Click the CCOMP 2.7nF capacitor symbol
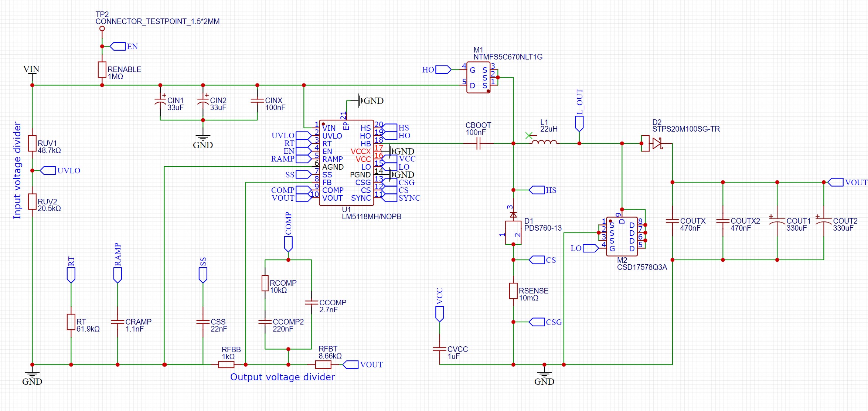 click(x=312, y=302)
